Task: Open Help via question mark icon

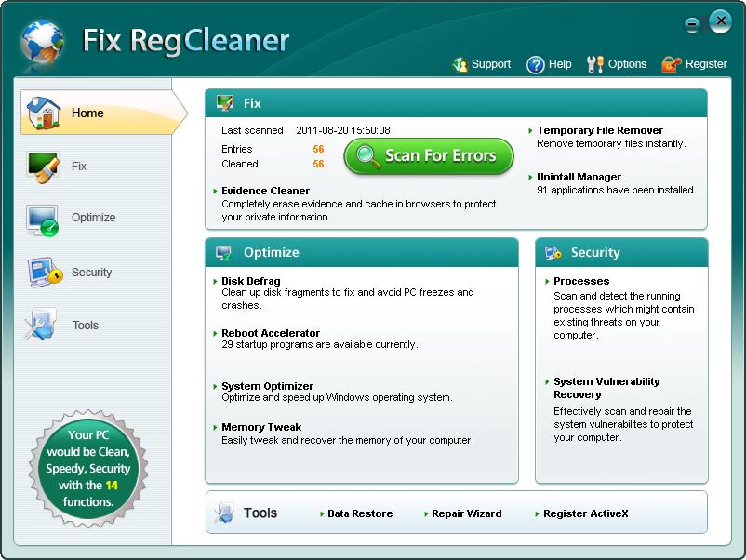Action: [535, 64]
